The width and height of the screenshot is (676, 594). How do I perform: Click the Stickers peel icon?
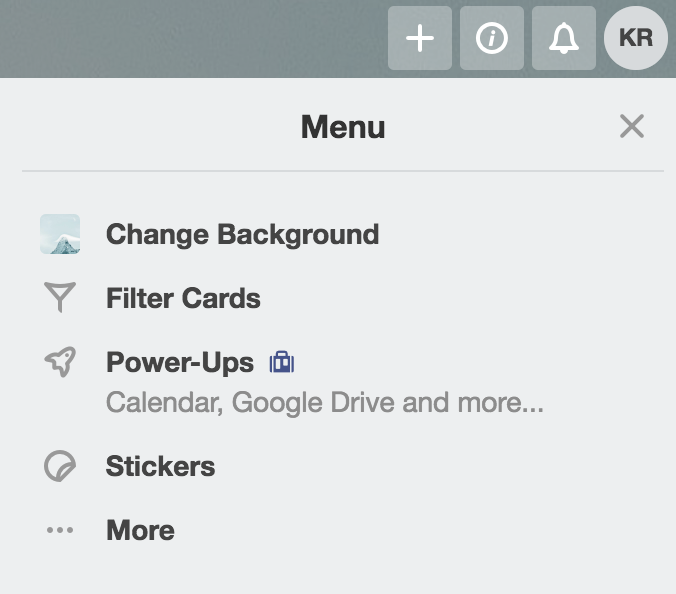click(60, 466)
